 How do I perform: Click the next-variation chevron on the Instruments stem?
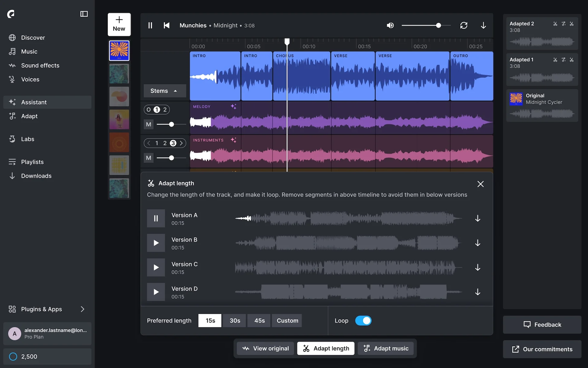[x=181, y=143]
